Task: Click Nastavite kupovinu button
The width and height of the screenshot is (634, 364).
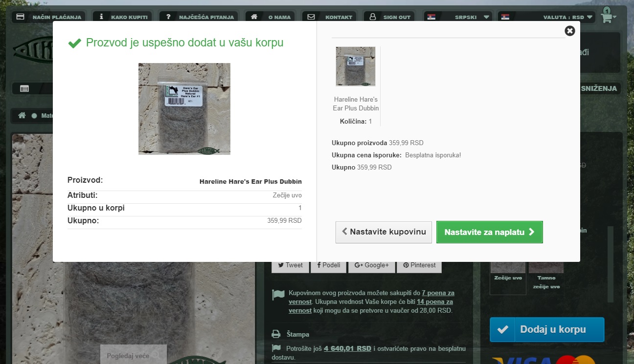Action: (x=384, y=232)
